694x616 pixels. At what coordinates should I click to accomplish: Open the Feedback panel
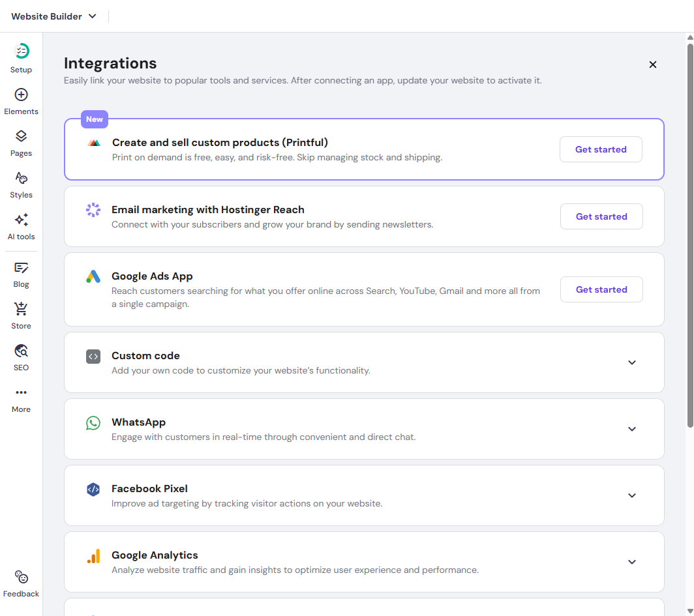[22, 578]
